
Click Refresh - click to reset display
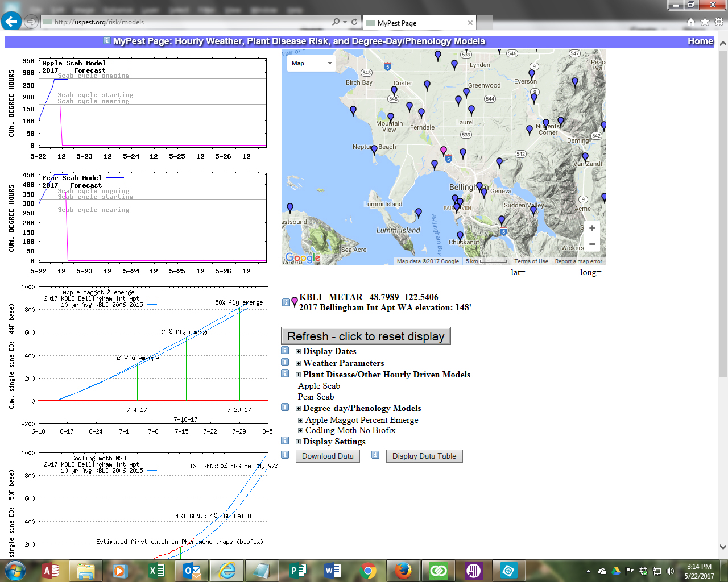tap(366, 336)
